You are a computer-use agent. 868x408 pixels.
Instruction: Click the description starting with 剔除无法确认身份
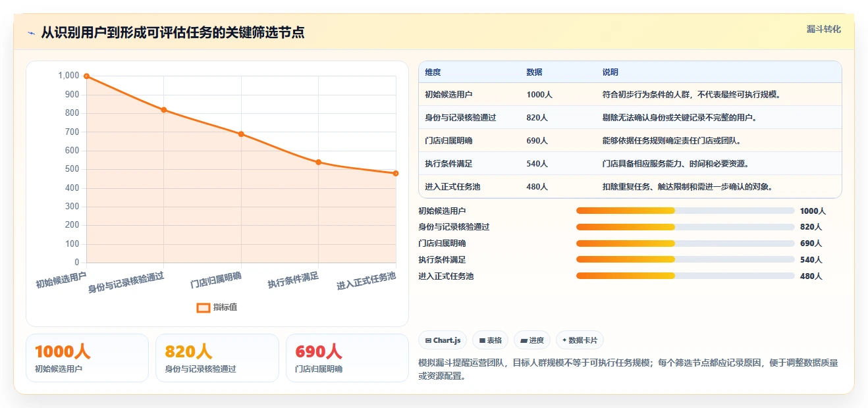click(679, 118)
